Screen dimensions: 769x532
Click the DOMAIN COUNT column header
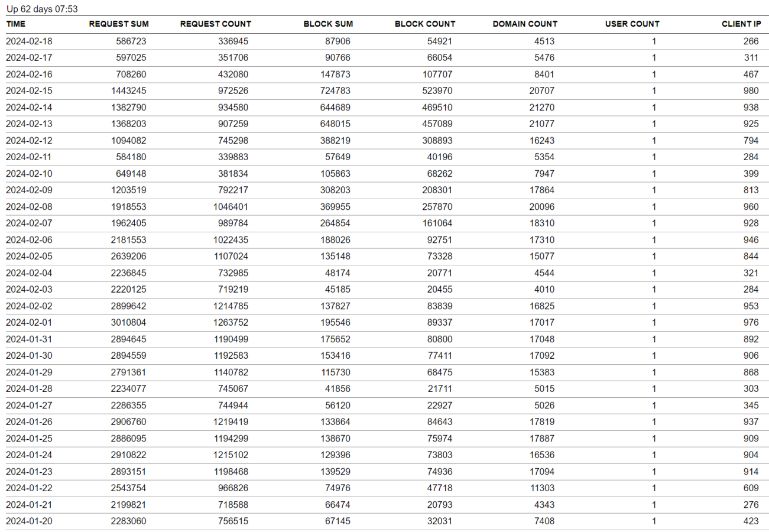525,24
